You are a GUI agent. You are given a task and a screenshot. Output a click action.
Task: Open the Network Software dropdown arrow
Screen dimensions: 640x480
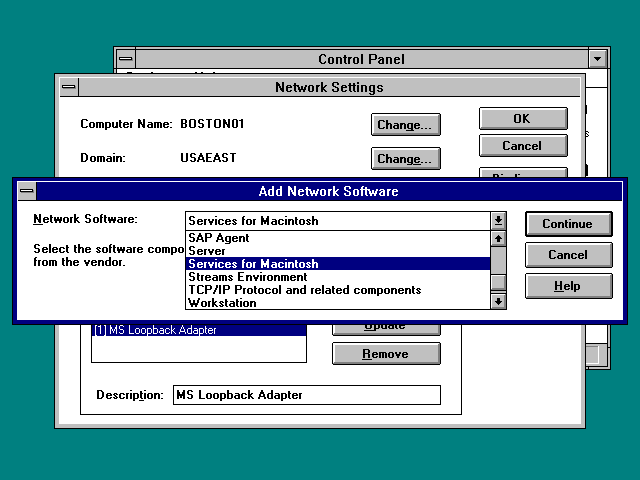tap(498, 221)
